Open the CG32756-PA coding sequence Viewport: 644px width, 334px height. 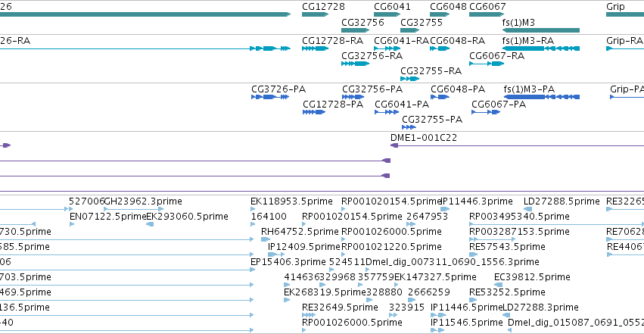pyautogui.click(x=353, y=97)
